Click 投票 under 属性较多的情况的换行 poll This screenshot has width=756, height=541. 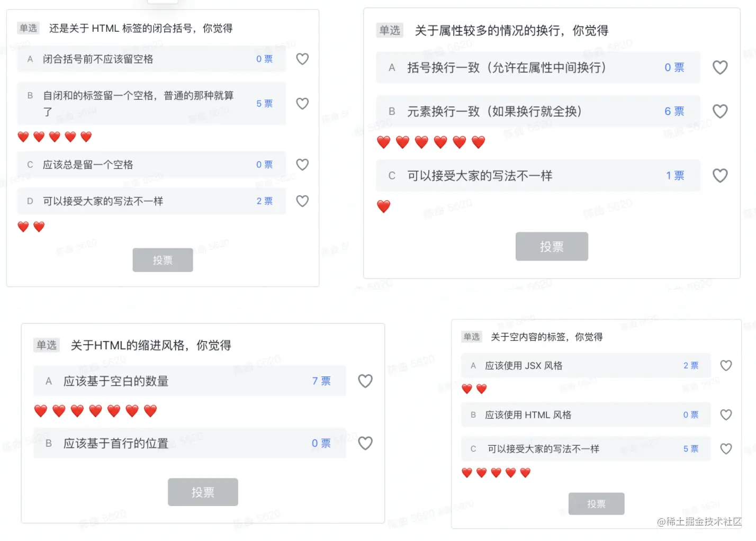tap(552, 247)
